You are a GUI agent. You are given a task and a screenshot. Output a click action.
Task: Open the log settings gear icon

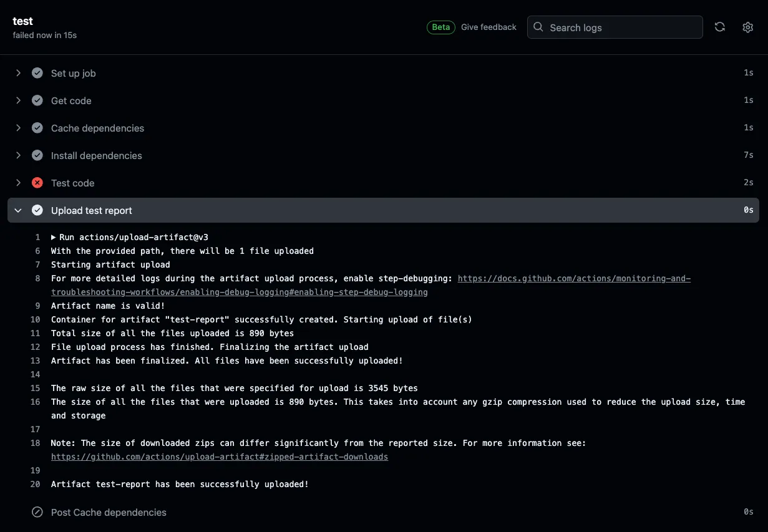coord(747,27)
